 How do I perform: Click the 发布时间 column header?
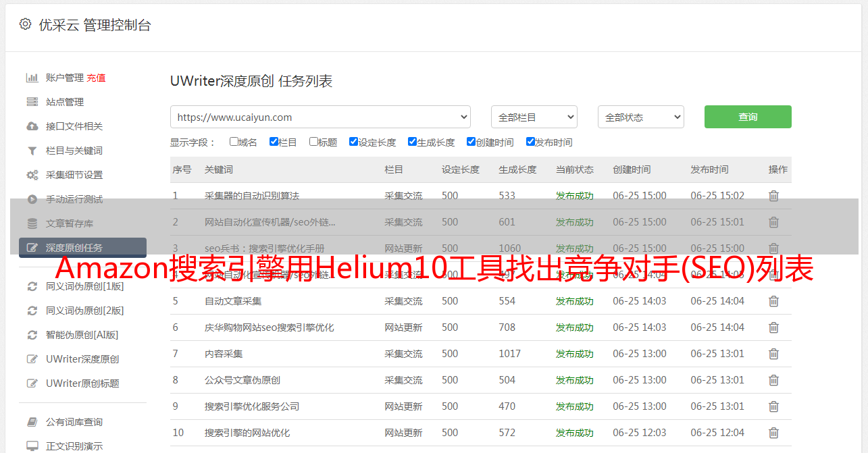[709, 169]
